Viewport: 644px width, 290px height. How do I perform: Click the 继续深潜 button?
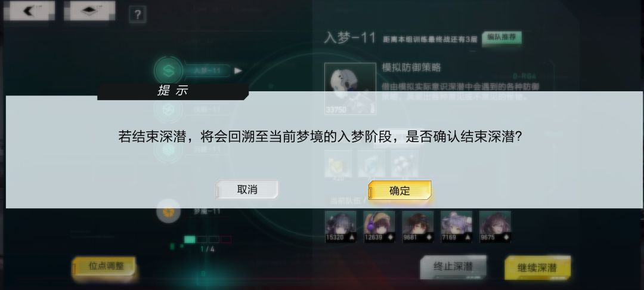tap(537, 268)
